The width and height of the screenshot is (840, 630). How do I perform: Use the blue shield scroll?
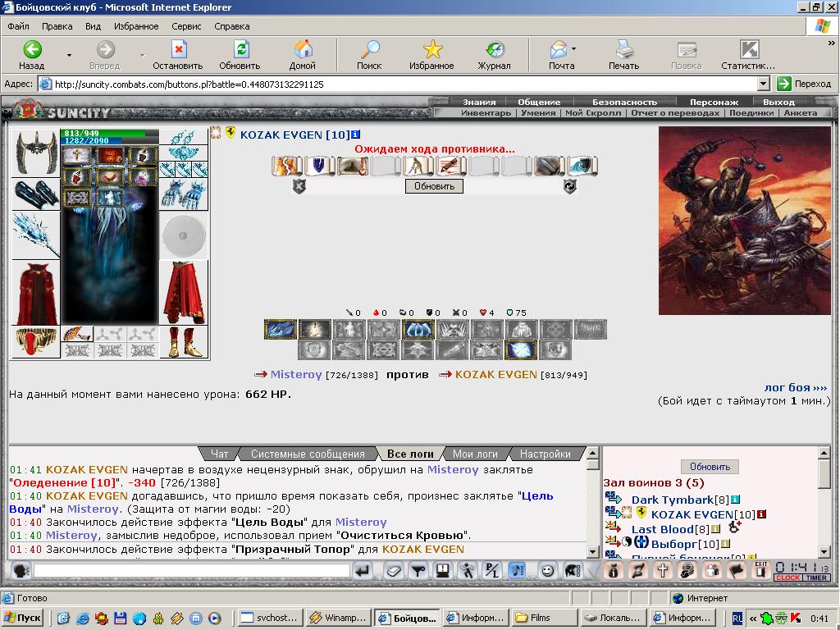pyautogui.click(x=320, y=166)
